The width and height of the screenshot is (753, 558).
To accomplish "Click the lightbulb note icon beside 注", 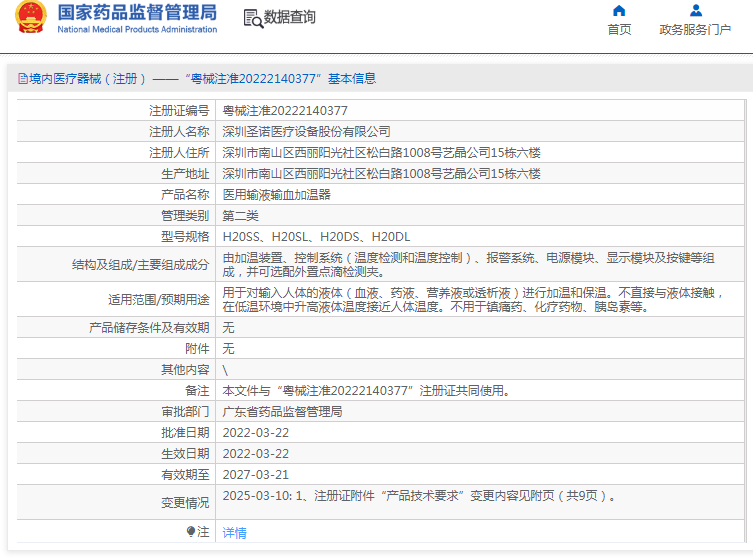I will point(191,531).
